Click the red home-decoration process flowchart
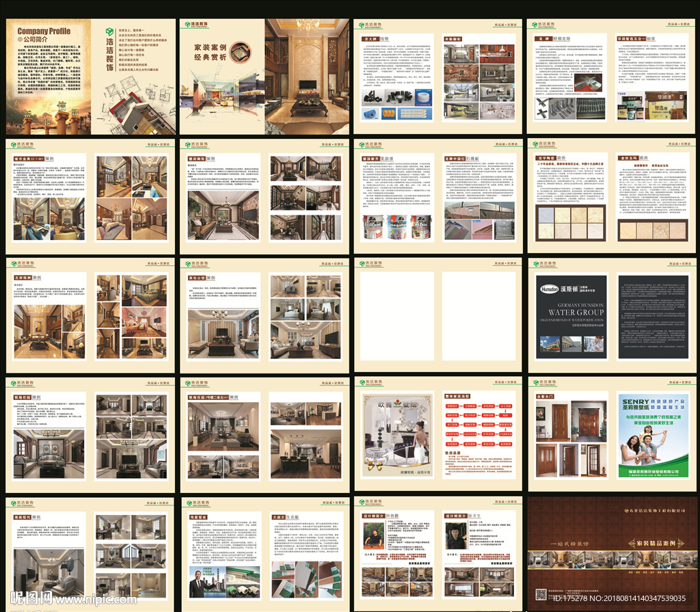Image resolution: width=700 pixels, height=612 pixels. pyautogui.click(x=479, y=425)
